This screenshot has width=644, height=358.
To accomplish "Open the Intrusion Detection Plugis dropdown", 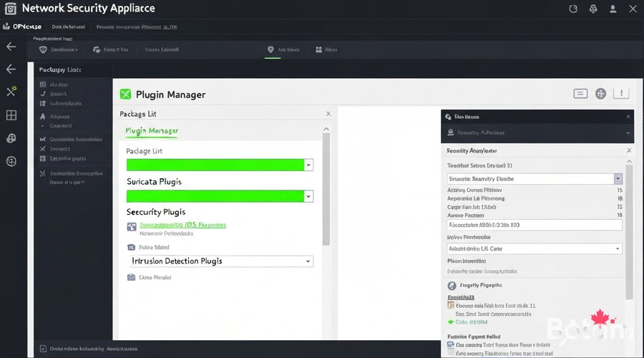I will 221,261.
